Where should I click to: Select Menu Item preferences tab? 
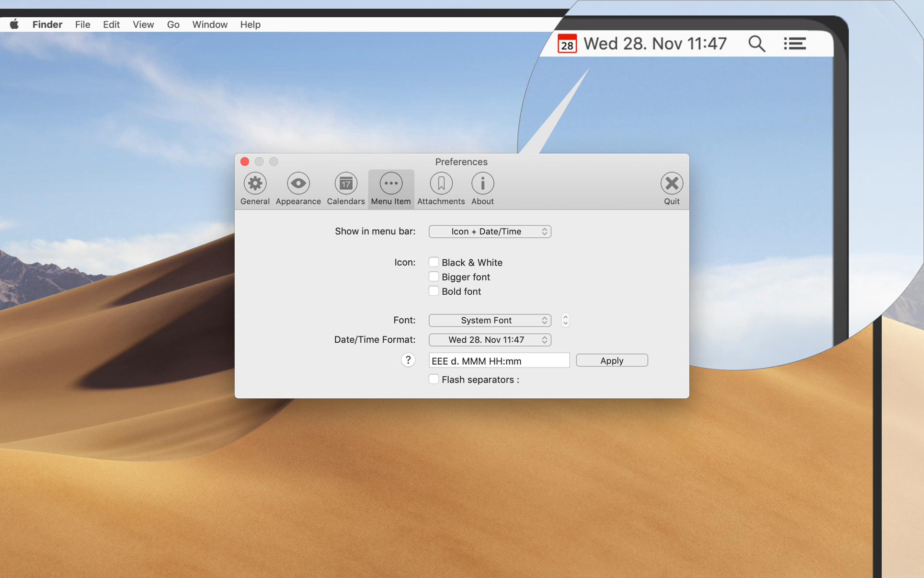tap(391, 188)
